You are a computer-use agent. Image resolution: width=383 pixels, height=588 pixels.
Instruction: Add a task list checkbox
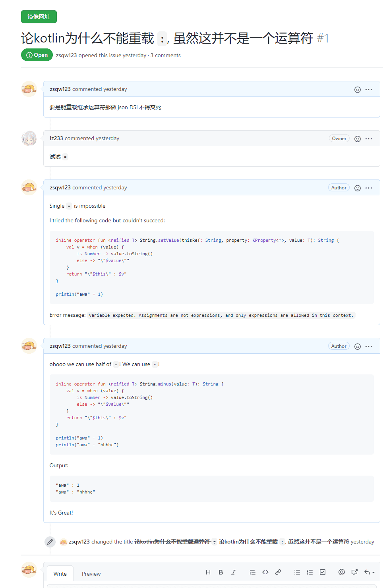coord(323,572)
